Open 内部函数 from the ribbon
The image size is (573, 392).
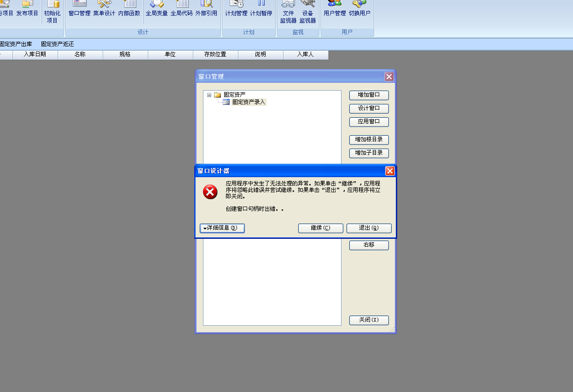(129, 9)
